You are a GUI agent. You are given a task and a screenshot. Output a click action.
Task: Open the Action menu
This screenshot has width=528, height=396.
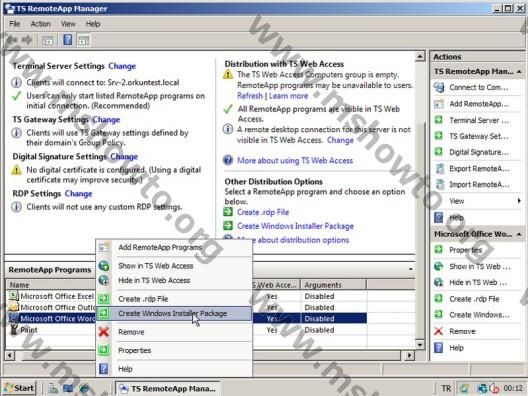[x=40, y=24]
